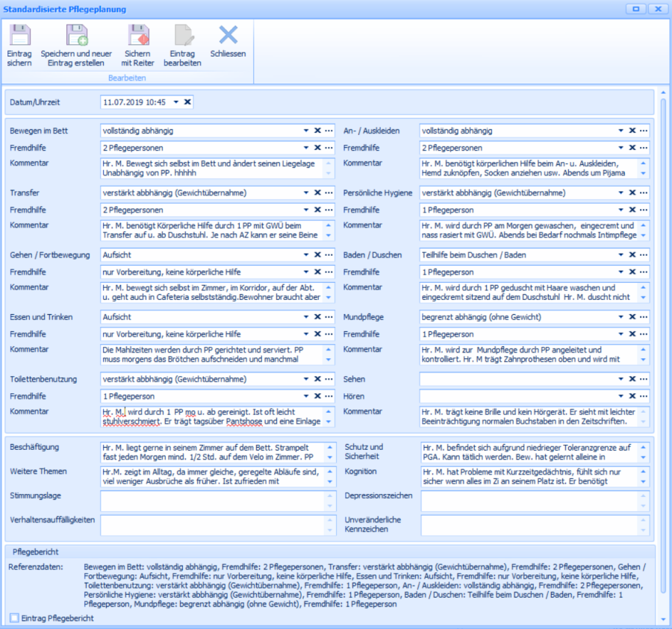Clear the Bewegen im Bett selection

click(x=317, y=131)
